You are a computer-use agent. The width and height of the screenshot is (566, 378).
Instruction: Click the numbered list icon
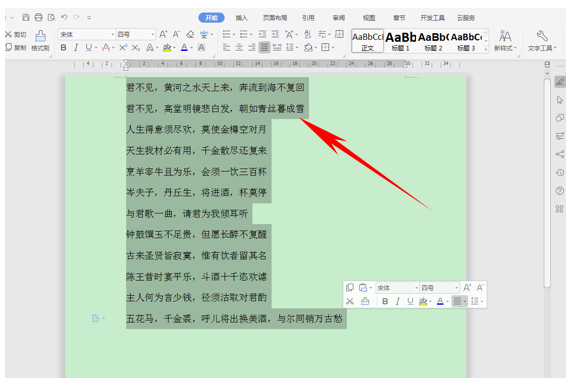coord(244,34)
